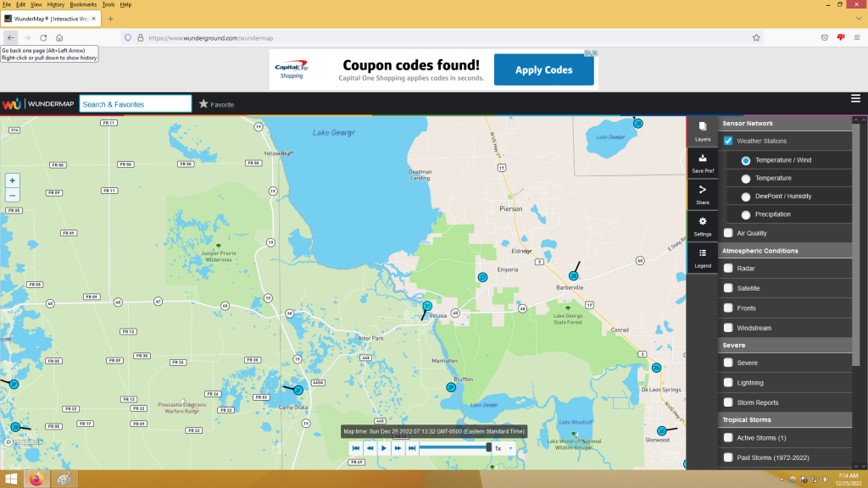Open the File menu

(7, 4)
